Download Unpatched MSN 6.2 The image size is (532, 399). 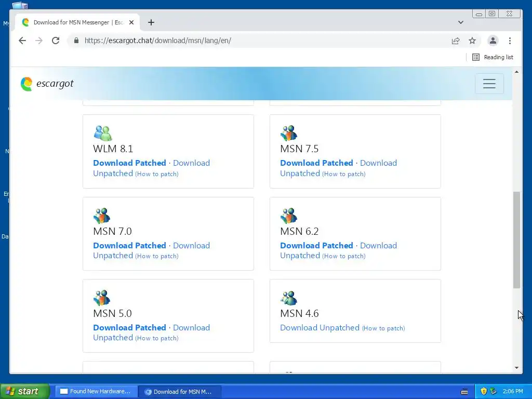[378, 245]
